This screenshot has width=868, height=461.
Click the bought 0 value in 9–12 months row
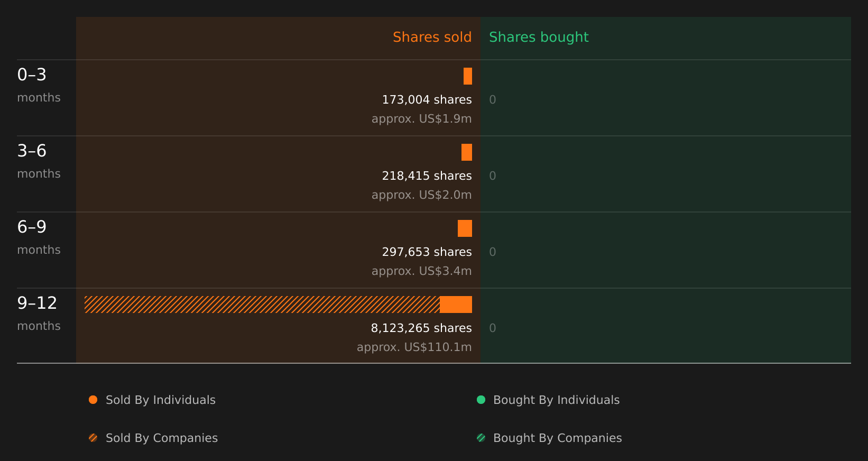point(493,328)
